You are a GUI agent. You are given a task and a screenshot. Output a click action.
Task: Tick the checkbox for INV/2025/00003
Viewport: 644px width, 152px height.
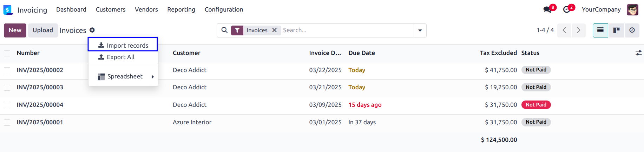7,88
